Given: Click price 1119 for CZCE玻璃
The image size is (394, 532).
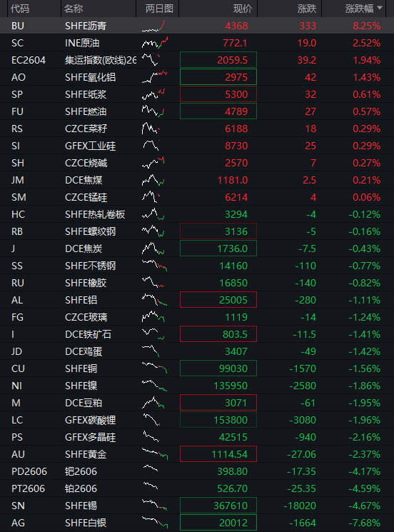Looking at the screenshot, I should click(236, 317).
